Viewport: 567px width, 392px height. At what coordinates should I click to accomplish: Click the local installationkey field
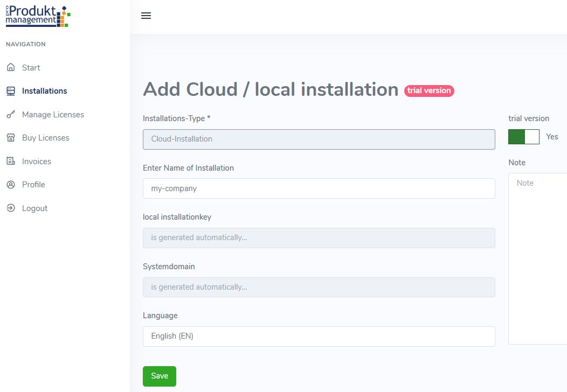(319, 237)
